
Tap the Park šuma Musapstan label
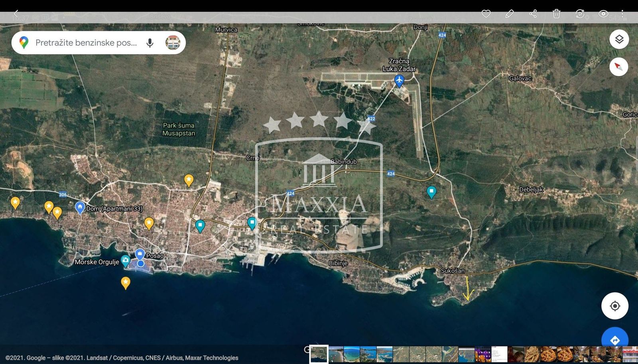tap(179, 129)
